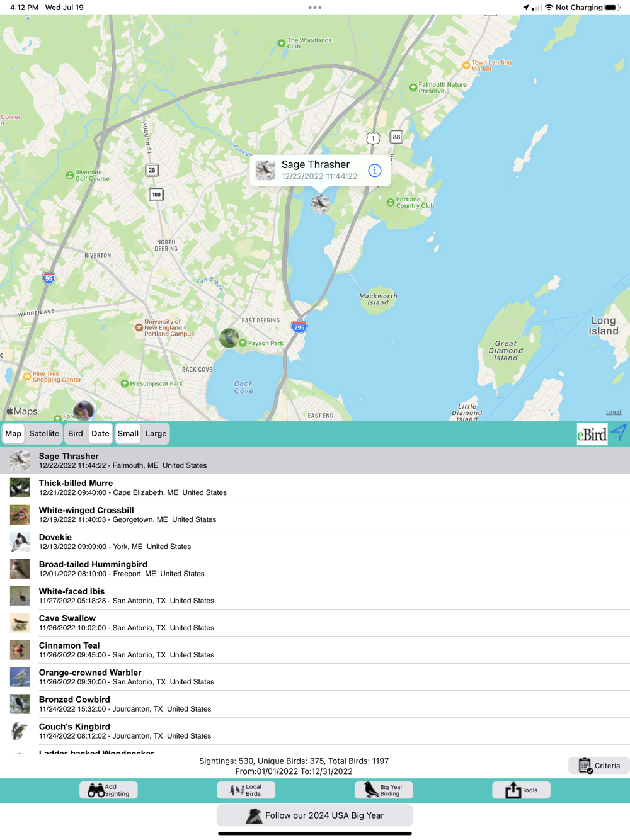Select Cinnamon Teal row text
Viewport: 630px width, 840px height.
pyautogui.click(x=127, y=650)
